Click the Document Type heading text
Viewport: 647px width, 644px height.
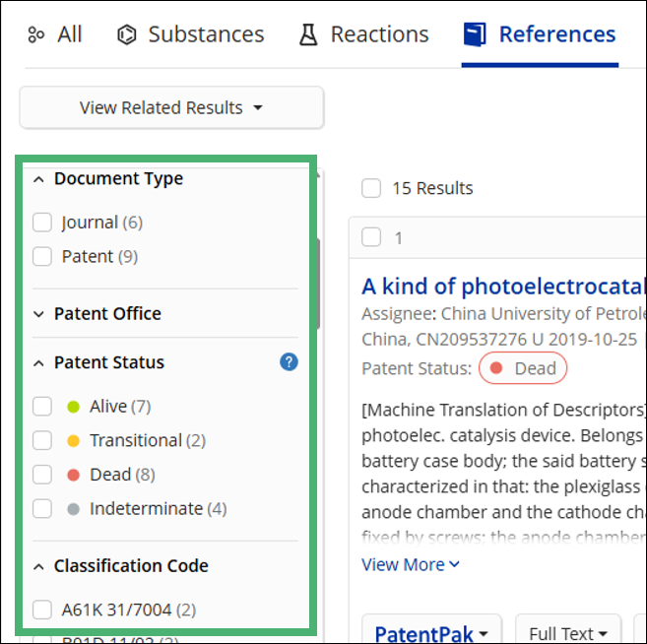point(119,178)
